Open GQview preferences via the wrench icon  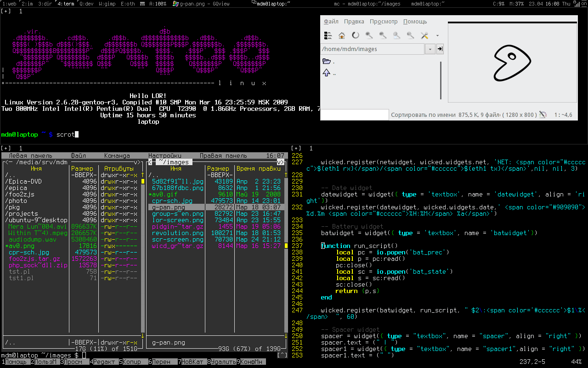point(424,35)
